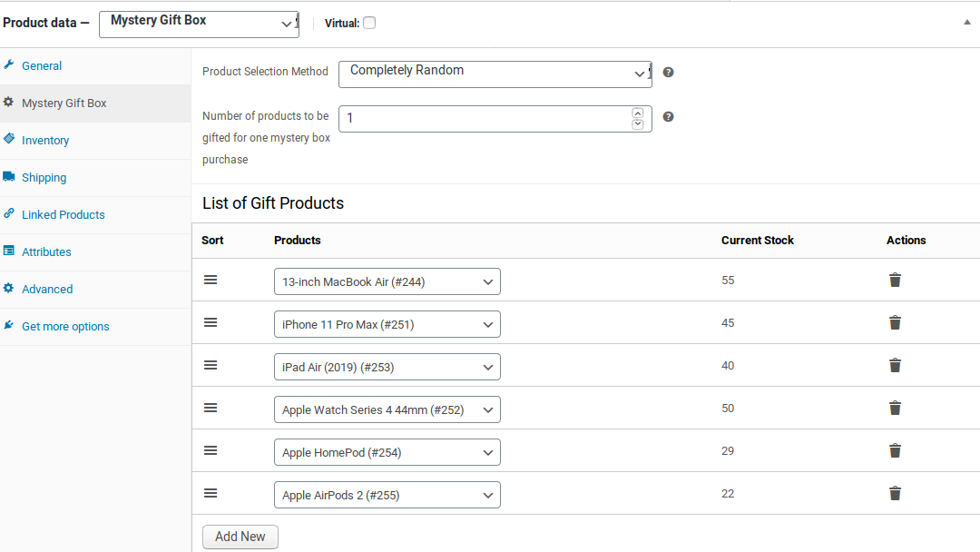
Task: Click the Inventory tag icon
Action: [9, 139]
